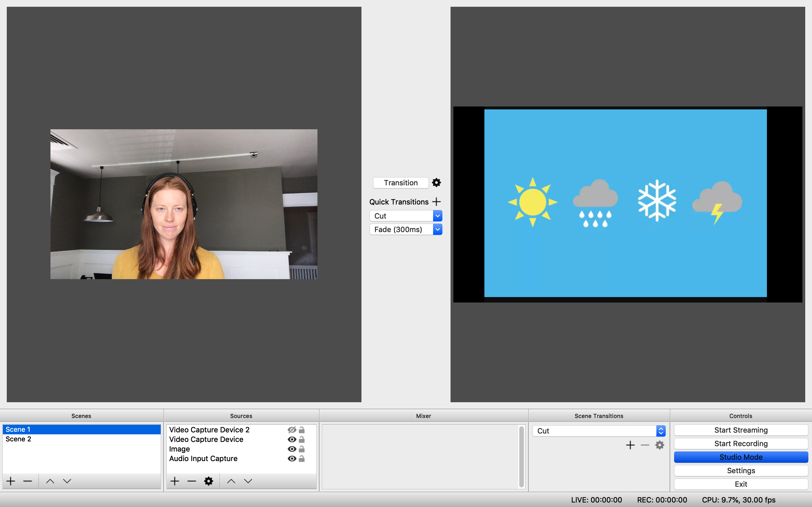Hide the Image source via eye icon
Screen dimensions: 812x507
point(292,449)
